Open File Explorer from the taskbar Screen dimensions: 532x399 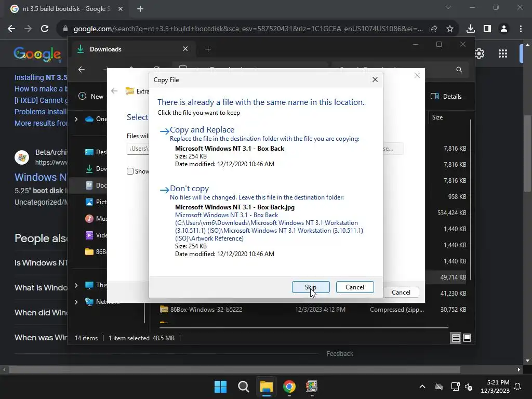pyautogui.click(x=267, y=387)
